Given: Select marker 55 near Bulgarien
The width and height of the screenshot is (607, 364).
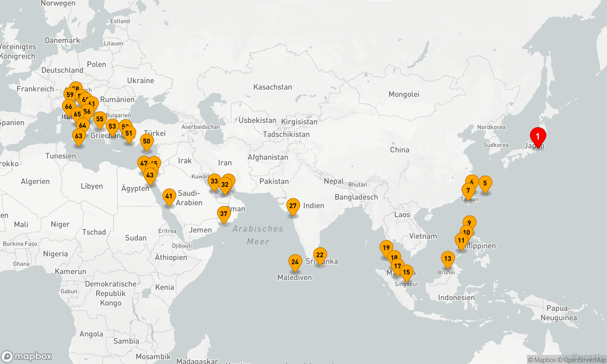Looking at the screenshot, I should tap(100, 119).
